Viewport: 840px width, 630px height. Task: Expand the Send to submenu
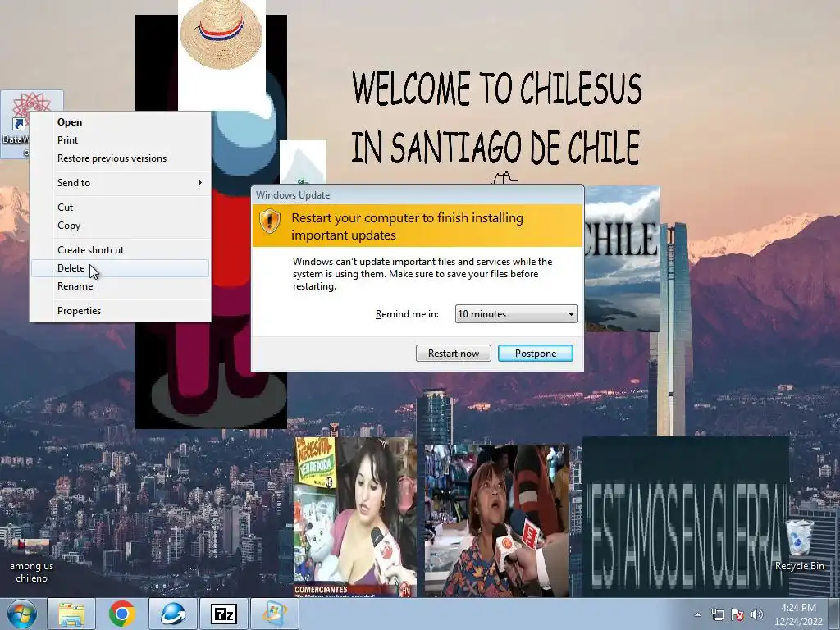[x=120, y=183]
